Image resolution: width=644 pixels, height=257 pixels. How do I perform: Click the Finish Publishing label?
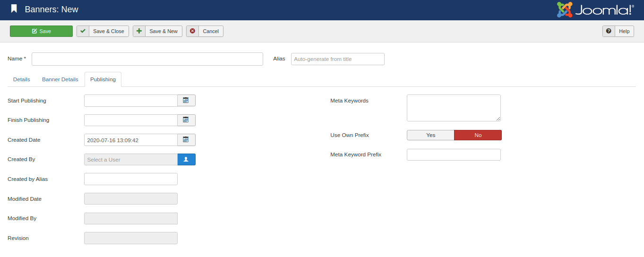tap(28, 120)
